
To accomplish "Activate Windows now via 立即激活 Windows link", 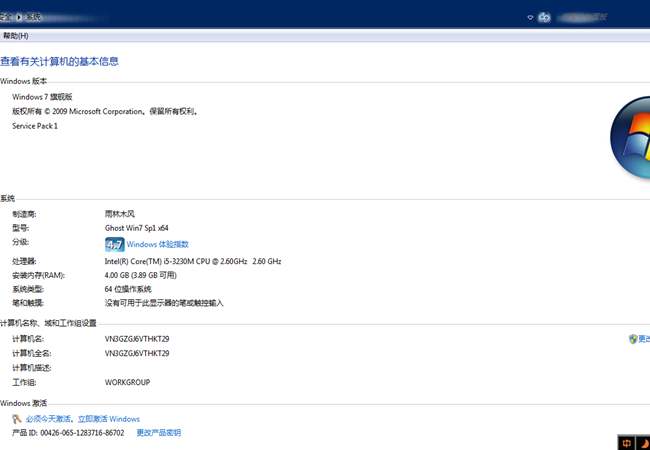I will 109,419.
